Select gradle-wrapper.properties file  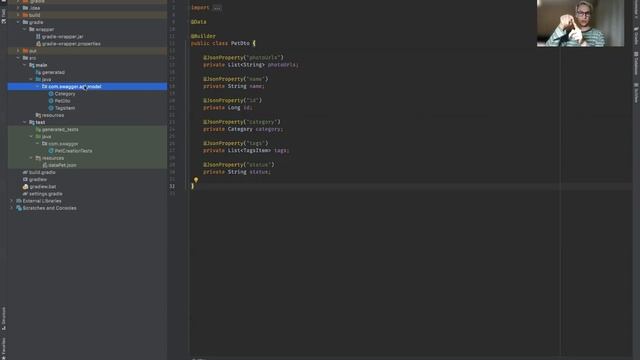coord(71,44)
